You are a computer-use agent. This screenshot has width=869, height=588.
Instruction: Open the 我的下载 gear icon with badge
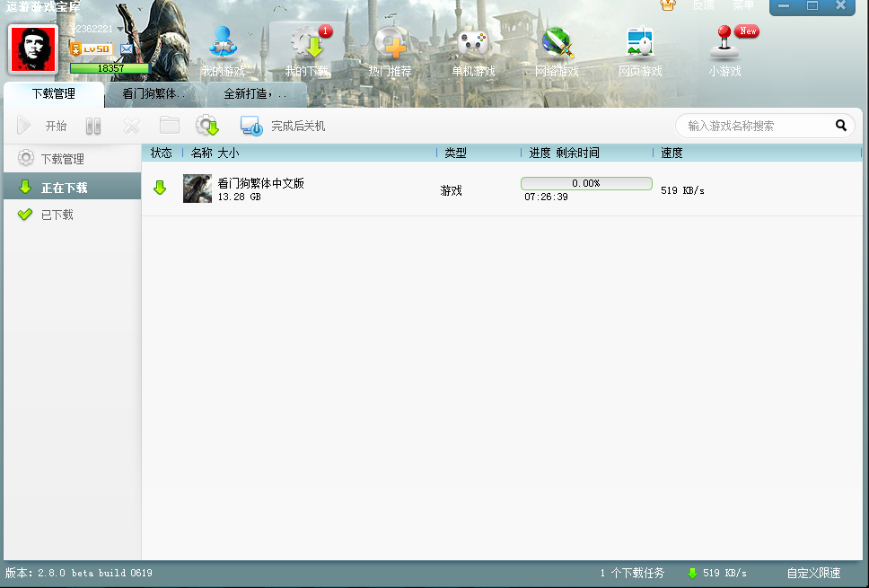coord(309,41)
